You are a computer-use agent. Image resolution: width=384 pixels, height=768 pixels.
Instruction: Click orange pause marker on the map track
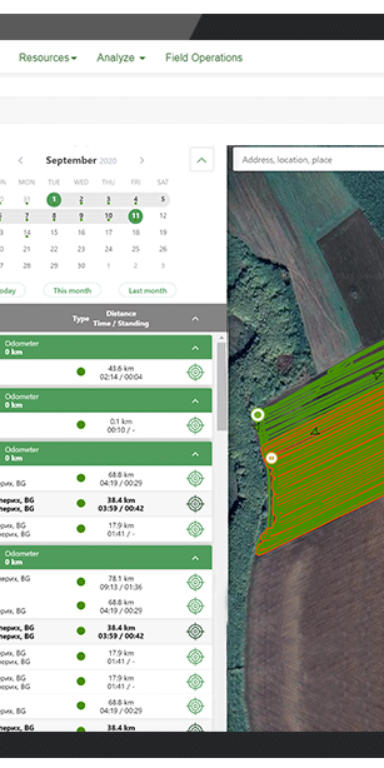[271, 458]
